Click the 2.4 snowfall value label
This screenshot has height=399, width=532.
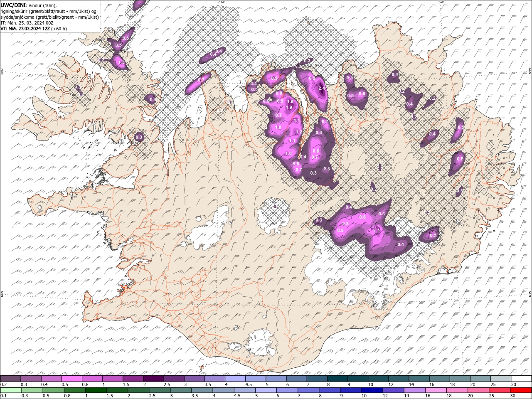[x=322, y=88]
